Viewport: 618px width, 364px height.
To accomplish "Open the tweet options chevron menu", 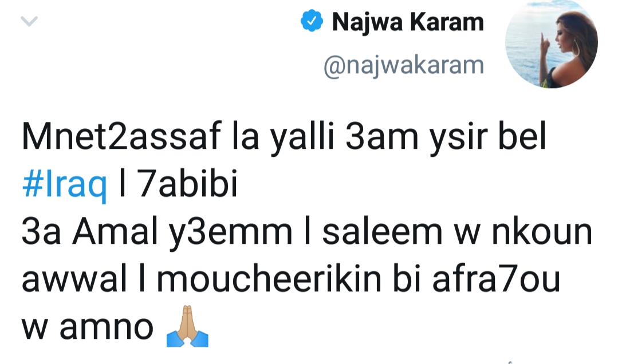I will 29,22.
